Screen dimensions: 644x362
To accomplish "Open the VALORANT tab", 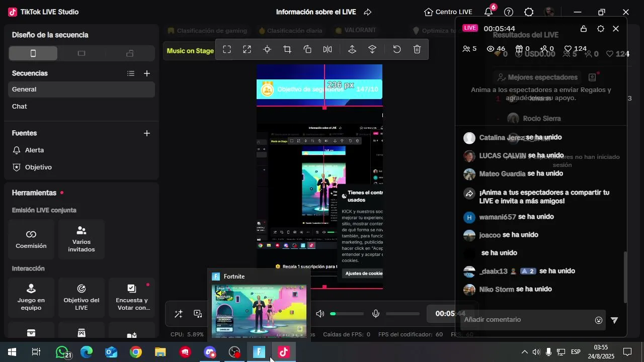I will tap(355, 31).
